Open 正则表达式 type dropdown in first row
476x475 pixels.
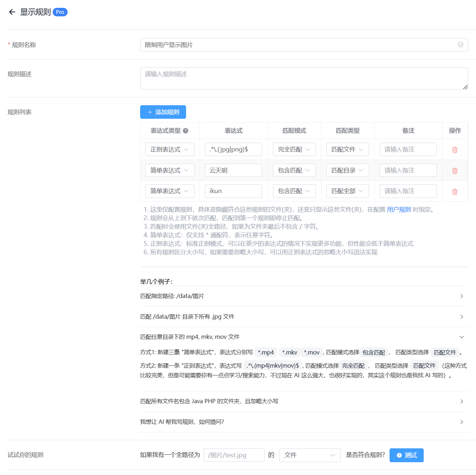click(170, 149)
